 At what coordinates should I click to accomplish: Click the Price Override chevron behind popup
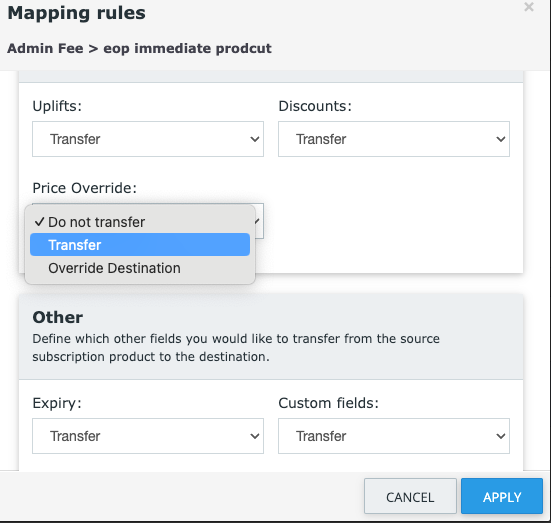(x=258, y=221)
